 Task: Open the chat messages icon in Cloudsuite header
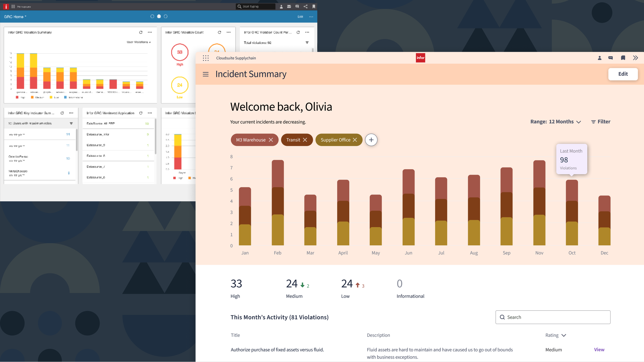[611, 58]
